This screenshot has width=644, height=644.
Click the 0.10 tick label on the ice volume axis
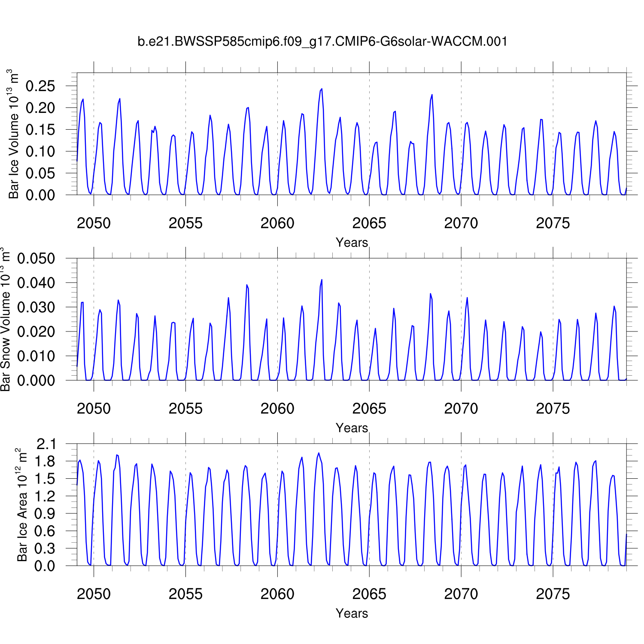pos(40,152)
